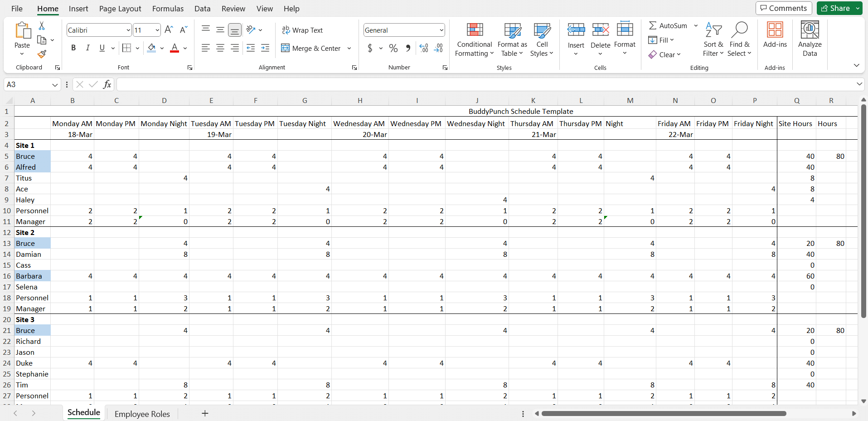Open Conditional Formatting options
This screenshot has width=868, height=421.
point(474,39)
